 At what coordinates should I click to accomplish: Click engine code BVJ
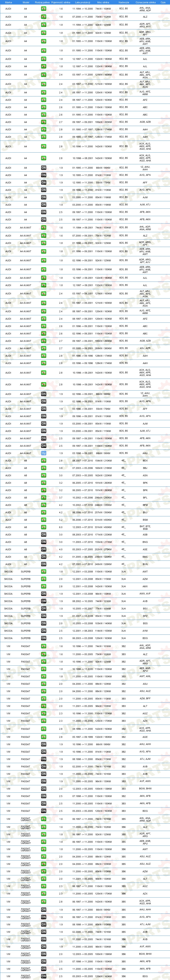click(145, 512)
